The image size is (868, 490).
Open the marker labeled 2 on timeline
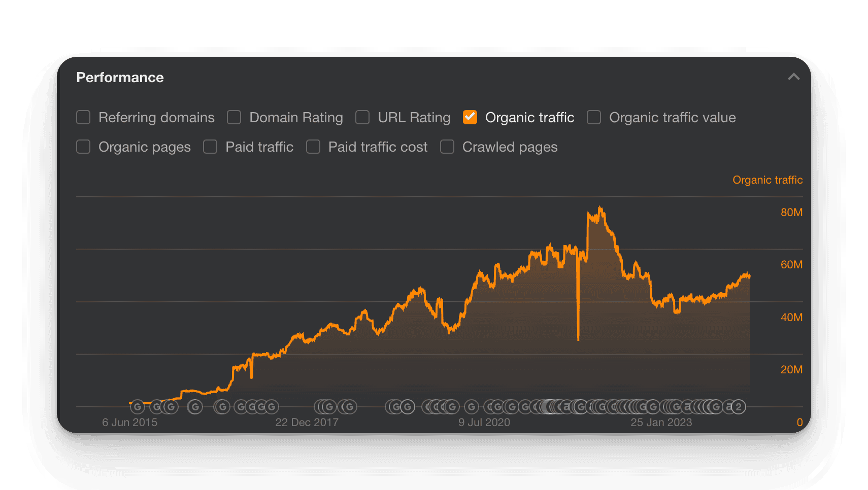click(x=739, y=407)
